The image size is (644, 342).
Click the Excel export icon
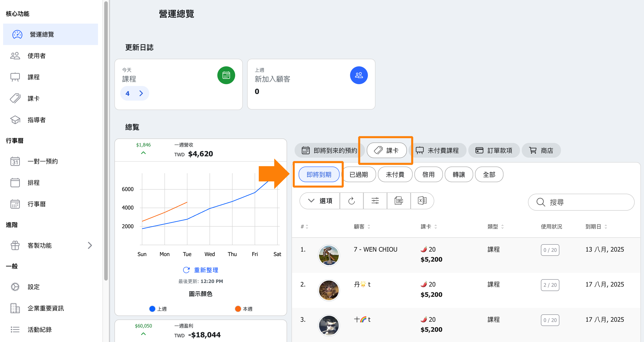[x=422, y=201]
